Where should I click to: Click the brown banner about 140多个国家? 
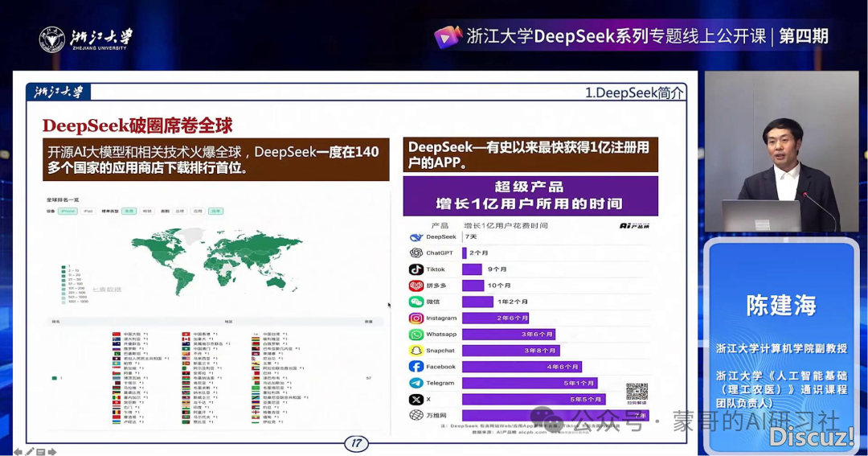[x=216, y=159]
